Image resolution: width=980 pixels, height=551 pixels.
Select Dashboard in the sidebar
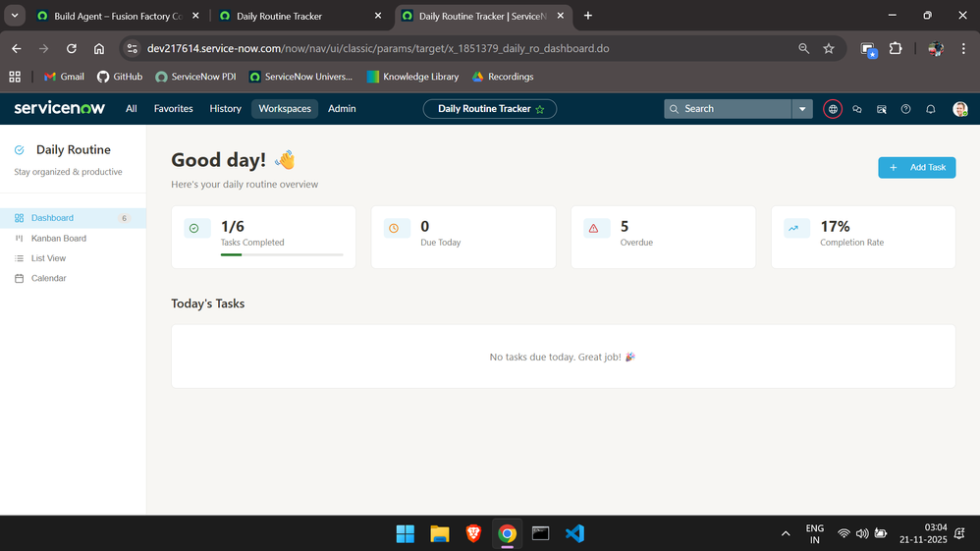click(73, 218)
